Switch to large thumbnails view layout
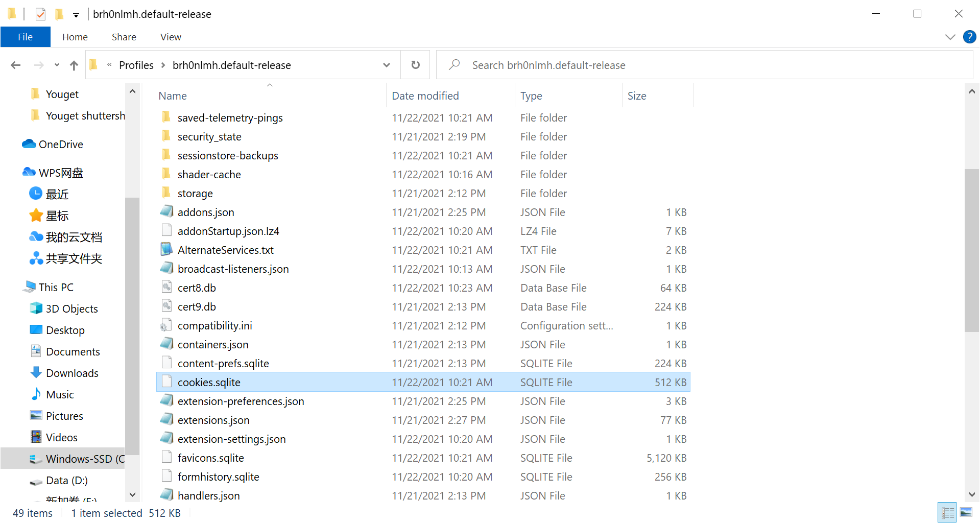 pyautogui.click(x=966, y=512)
